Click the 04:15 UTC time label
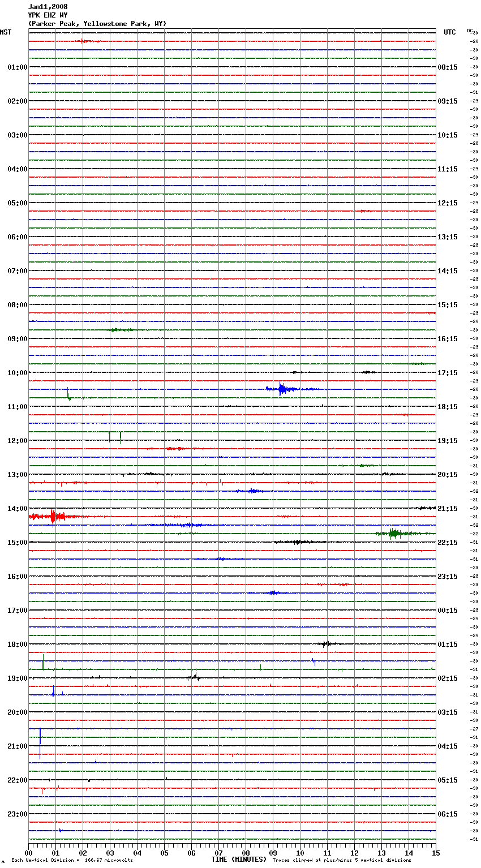481x868 pixels. pyautogui.click(x=448, y=746)
